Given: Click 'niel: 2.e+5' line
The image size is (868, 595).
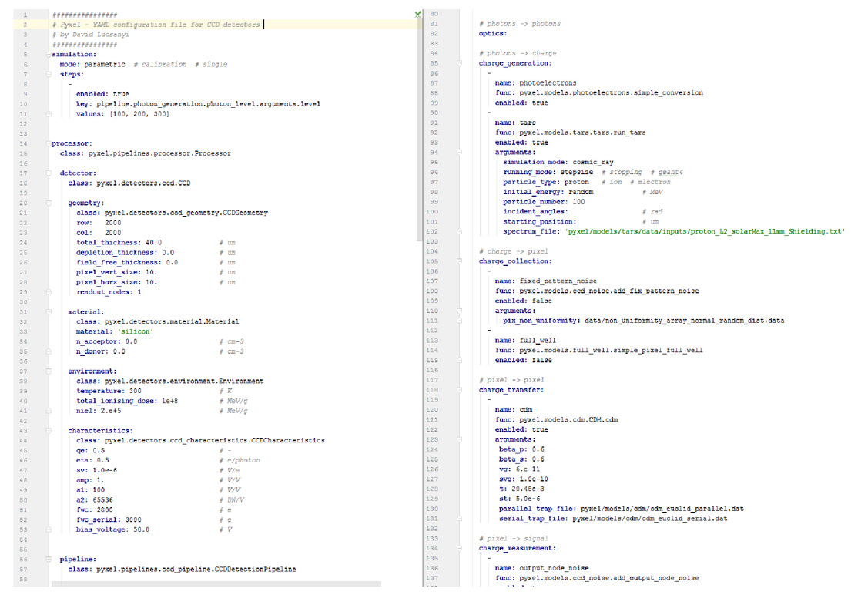Looking at the screenshot, I should point(99,411).
